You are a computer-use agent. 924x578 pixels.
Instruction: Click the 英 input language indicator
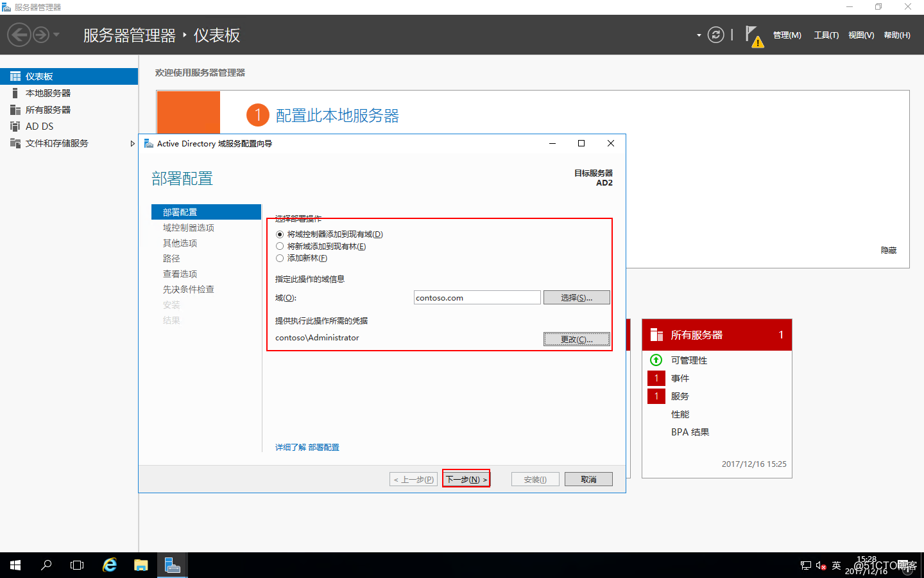pyautogui.click(x=836, y=565)
